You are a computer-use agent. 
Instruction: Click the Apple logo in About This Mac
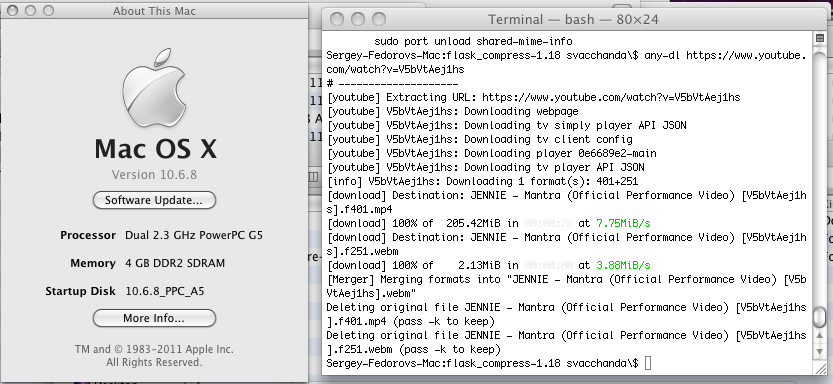click(154, 88)
